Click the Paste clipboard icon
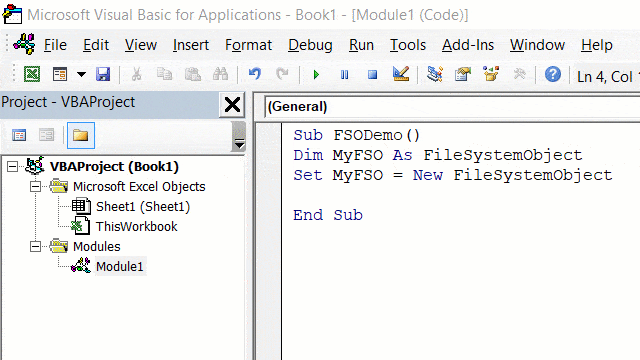The image size is (640, 360). 192,74
